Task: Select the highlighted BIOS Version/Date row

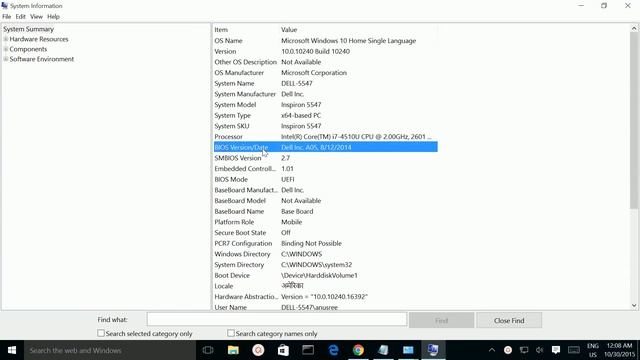Action: (325, 147)
